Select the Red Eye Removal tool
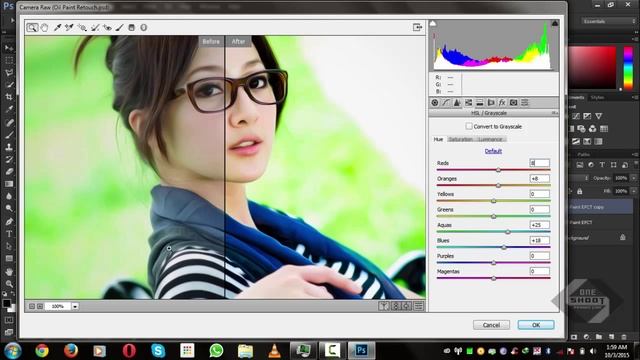This screenshot has width=640, height=360. click(x=107, y=27)
